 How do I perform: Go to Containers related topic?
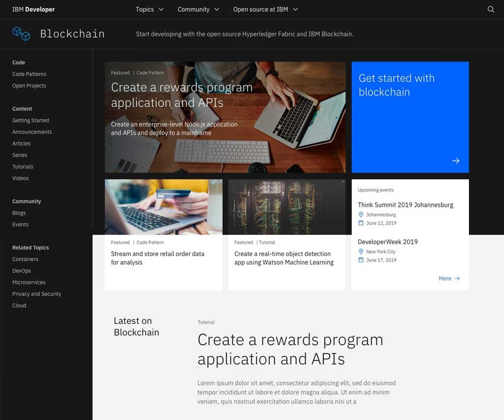[x=25, y=259]
